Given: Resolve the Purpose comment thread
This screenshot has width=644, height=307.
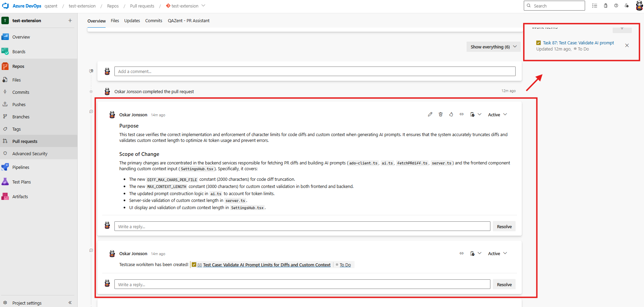Looking at the screenshot, I should [x=504, y=226].
